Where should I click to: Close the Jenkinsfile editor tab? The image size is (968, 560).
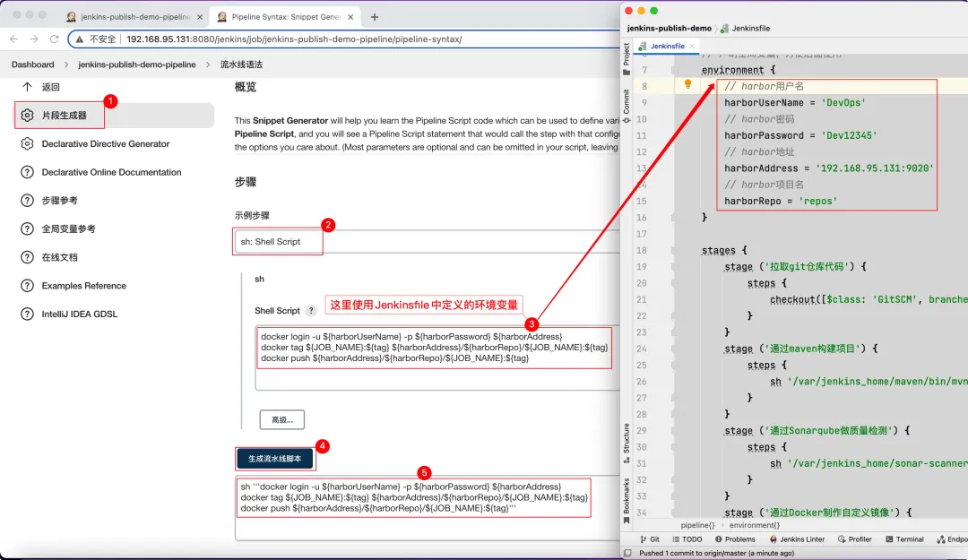691,46
